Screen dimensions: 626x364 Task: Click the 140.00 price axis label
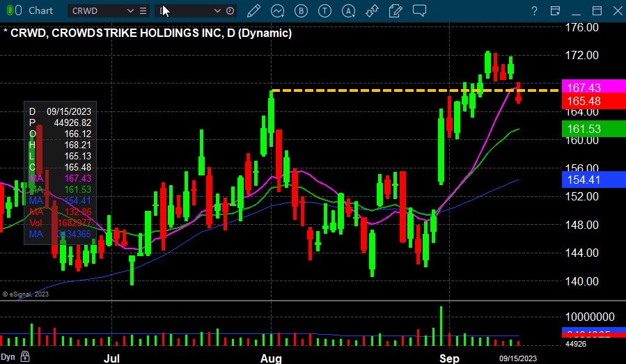(581, 281)
